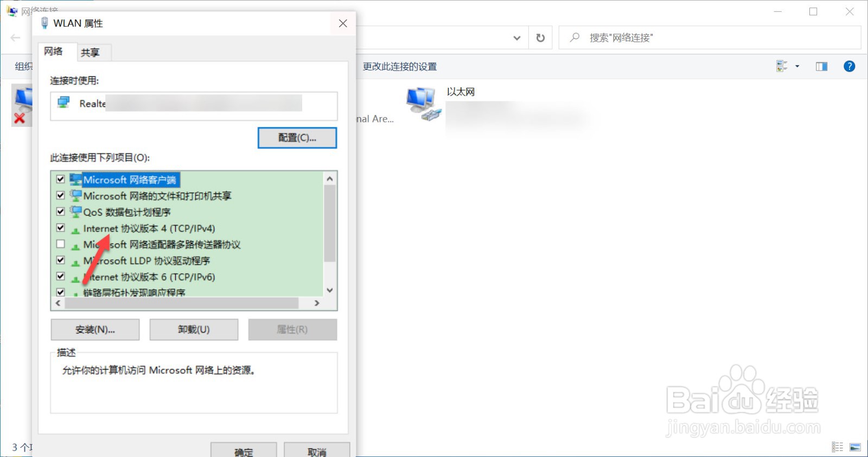Select Microsoft 网络客户端 list item
Screen dimensions: 868x457
tap(130, 179)
